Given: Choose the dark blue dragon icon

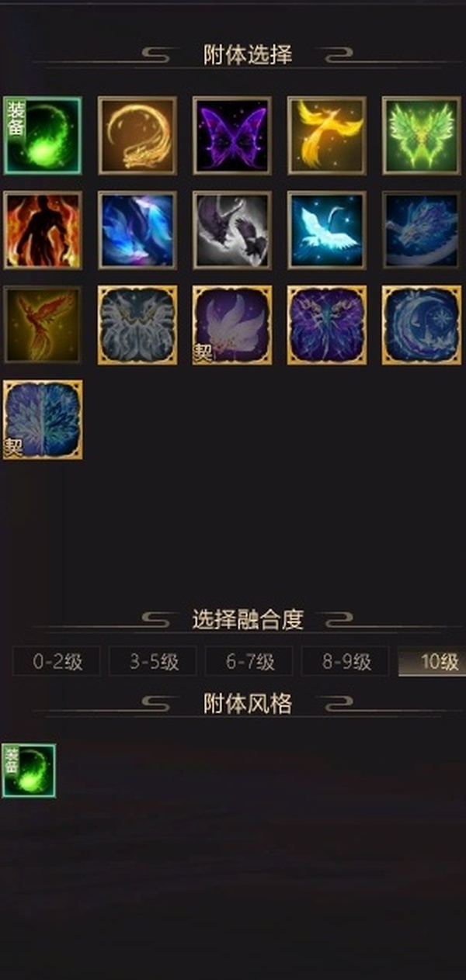Looking at the screenshot, I should tap(422, 230).
